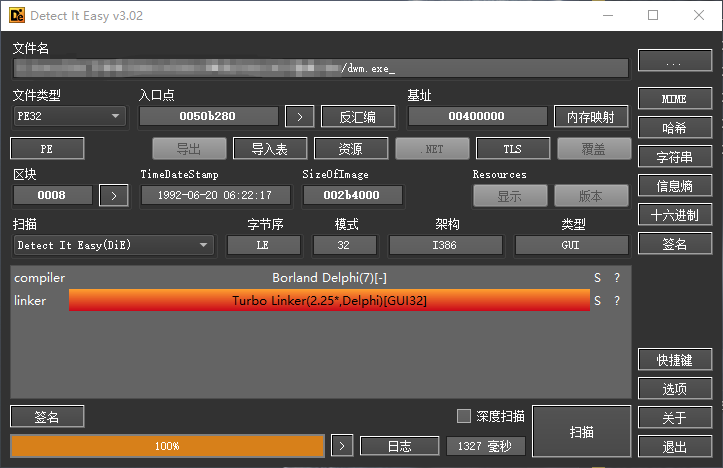The image size is (723, 468).
Task: Start the scan with large 扫描 button
Action: (581, 432)
